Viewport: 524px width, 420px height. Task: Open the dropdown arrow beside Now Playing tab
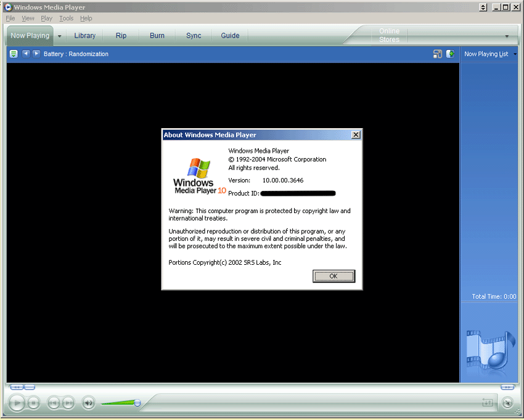(x=59, y=36)
